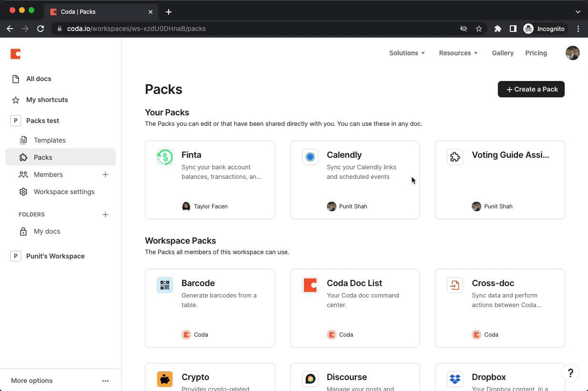Screen dimensions: 588x391
Task: Click the Dropbox pack icon
Action: coord(455,379)
